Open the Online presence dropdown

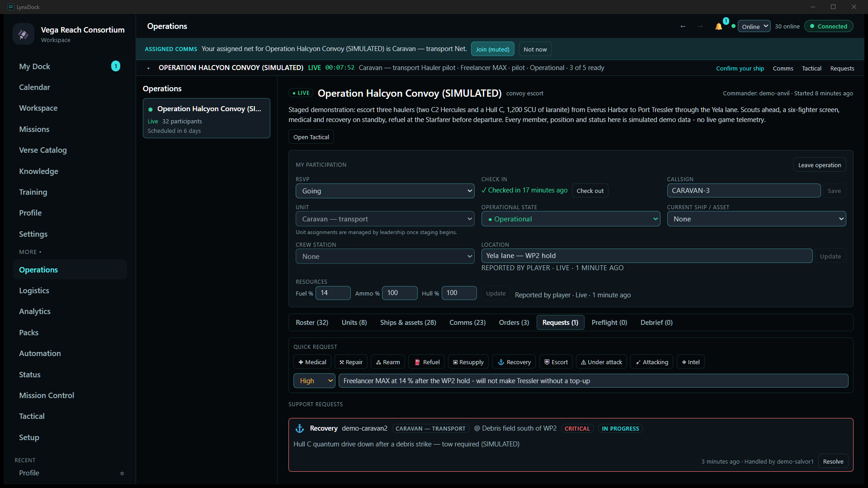(754, 27)
